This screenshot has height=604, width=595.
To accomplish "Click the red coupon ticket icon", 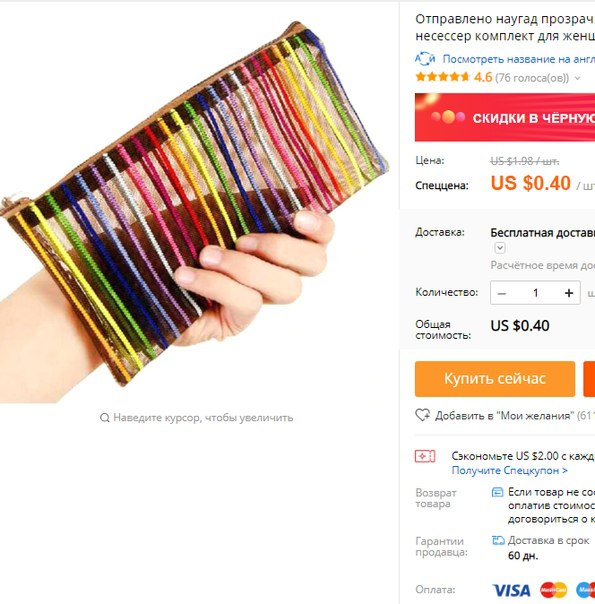I will [425, 456].
